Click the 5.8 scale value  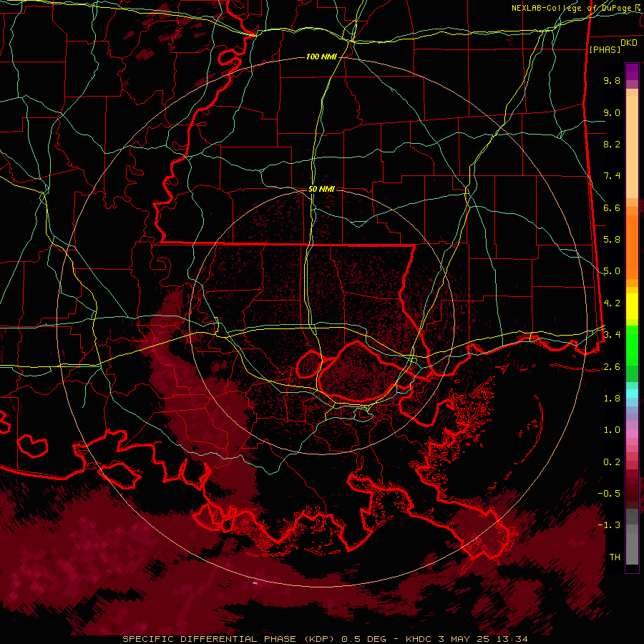tap(612, 240)
